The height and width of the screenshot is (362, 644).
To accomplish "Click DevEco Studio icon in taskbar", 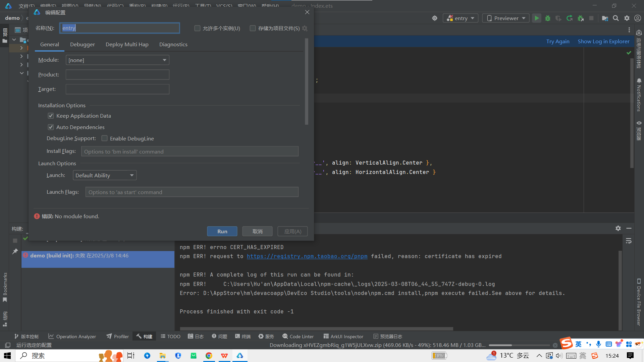I will point(240,356).
